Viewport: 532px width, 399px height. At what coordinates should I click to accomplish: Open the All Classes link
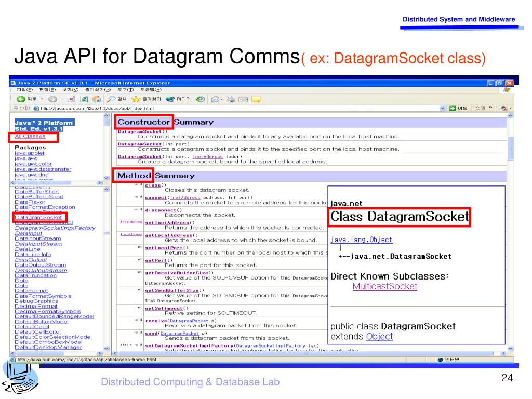point(30,137)
